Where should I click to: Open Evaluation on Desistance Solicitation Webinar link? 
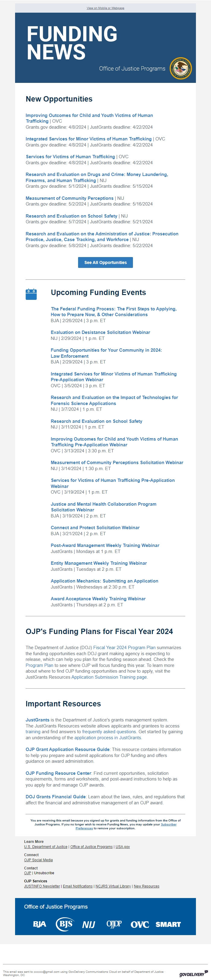[x=100, y=332]
